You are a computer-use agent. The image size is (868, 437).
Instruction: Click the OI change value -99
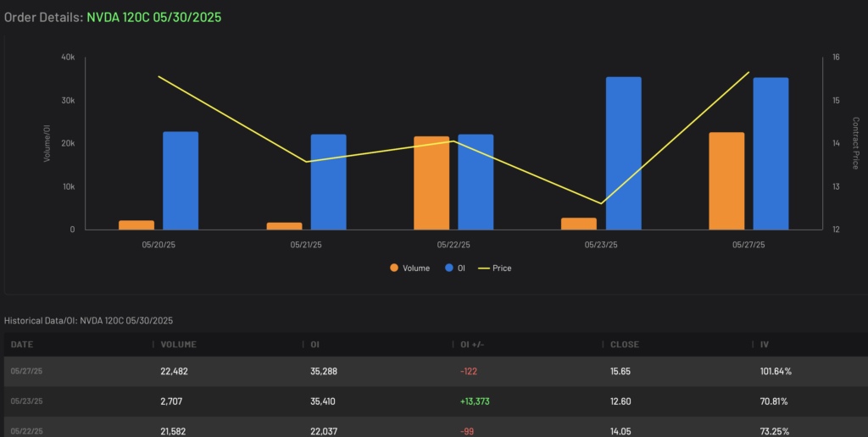click(467, 431)
